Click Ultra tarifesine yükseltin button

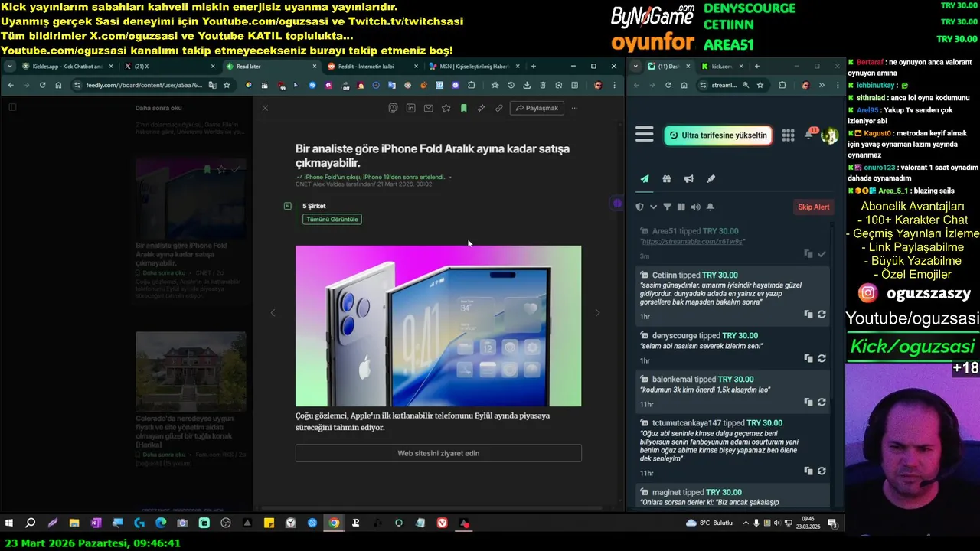tap(718, 135)
